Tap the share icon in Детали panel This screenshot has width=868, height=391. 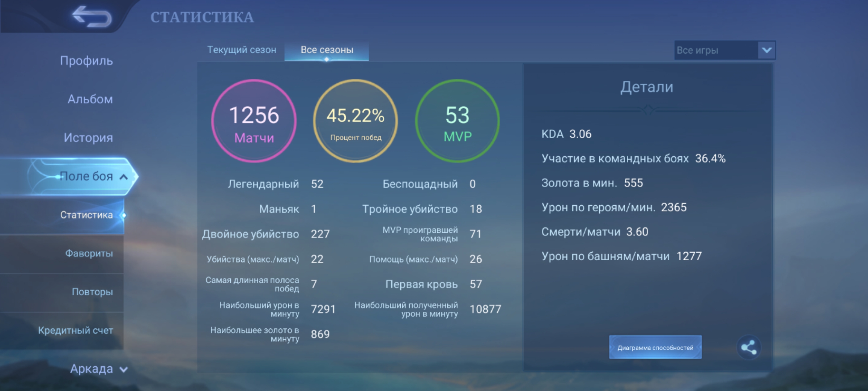748,348
